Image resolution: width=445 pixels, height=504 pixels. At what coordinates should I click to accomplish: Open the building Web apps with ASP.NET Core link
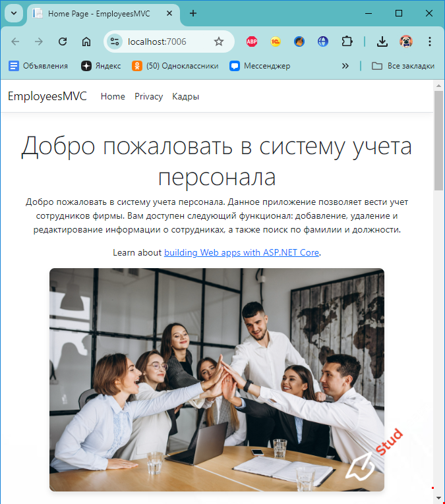point(241,252)
